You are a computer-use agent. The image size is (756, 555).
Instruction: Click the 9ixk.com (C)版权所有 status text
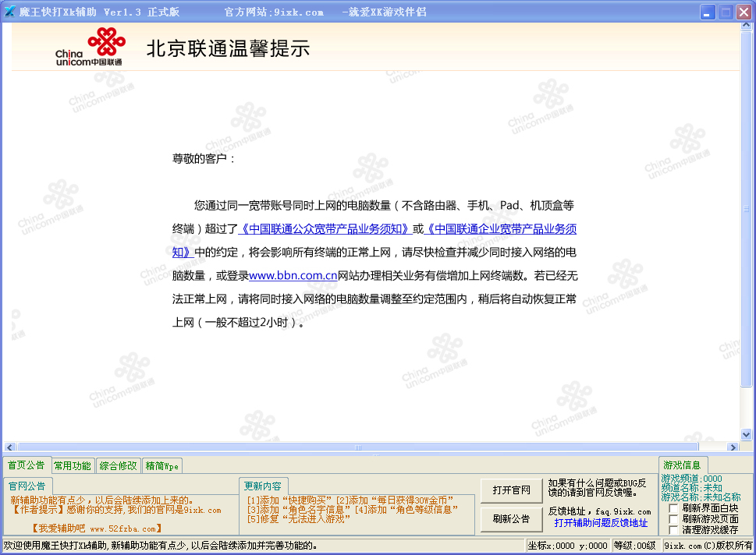[x=708, y=546]
